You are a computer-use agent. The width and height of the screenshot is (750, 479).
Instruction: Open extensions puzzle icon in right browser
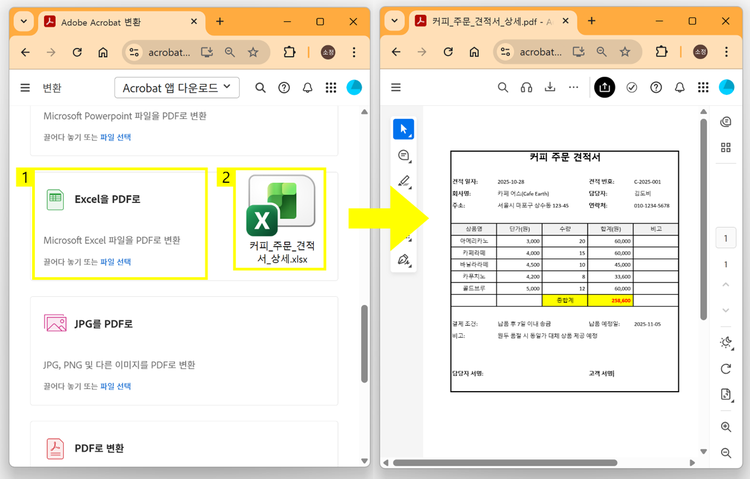click(662, 52)
